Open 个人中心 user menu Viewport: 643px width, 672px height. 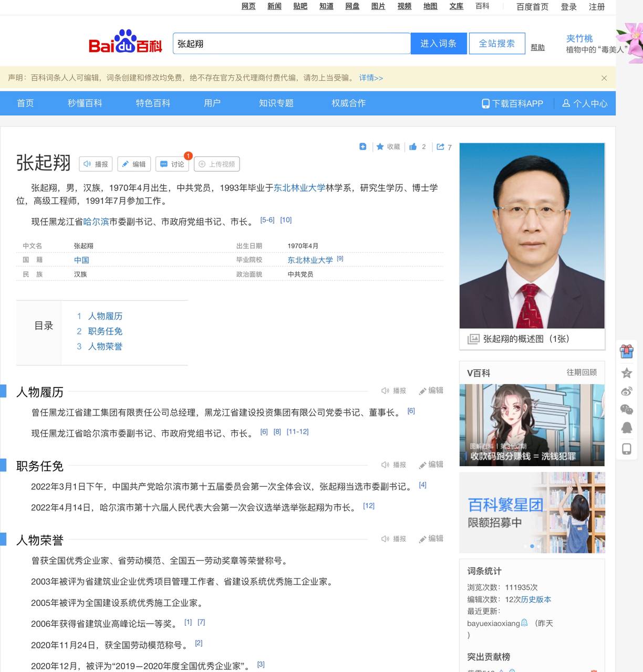coord(585,103)
